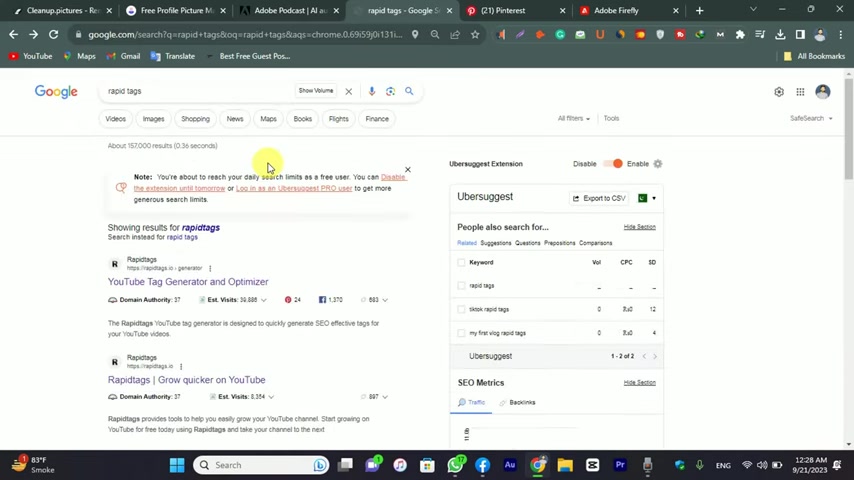Open 'Rapidtags | Grow quicker on YouTube' result

click(186, 380)
